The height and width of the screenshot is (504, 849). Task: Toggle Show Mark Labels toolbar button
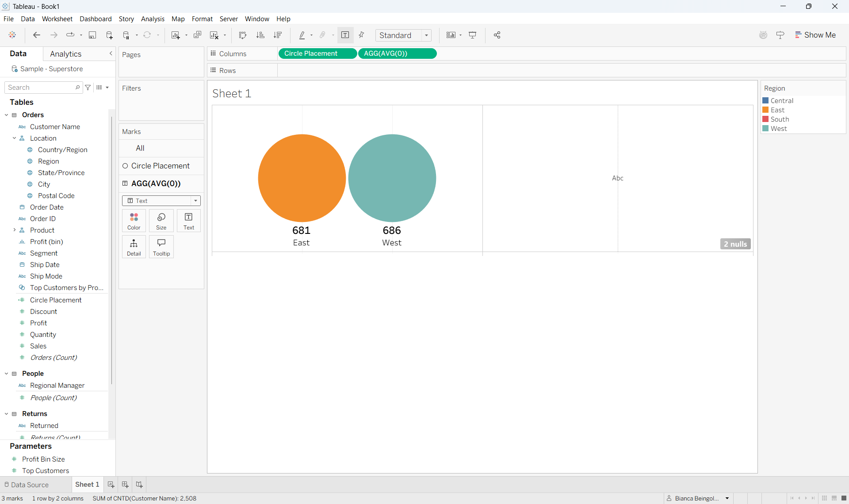click(x=345, y=35)
